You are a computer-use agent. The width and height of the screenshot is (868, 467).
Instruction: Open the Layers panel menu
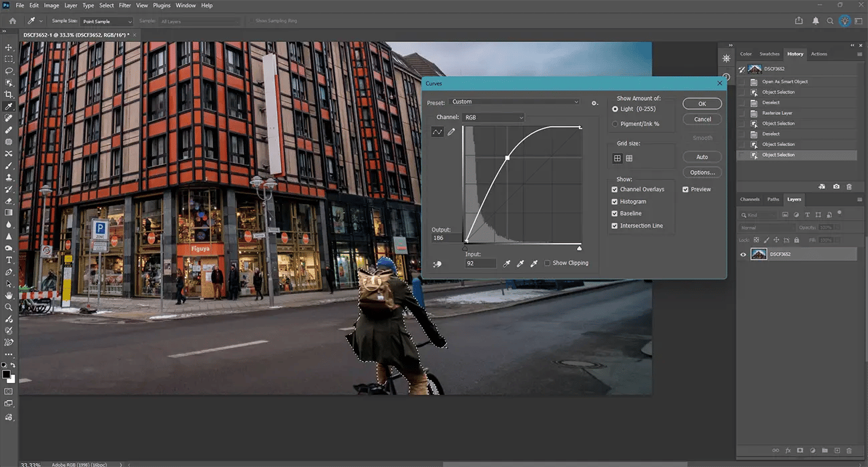(860, 199)
